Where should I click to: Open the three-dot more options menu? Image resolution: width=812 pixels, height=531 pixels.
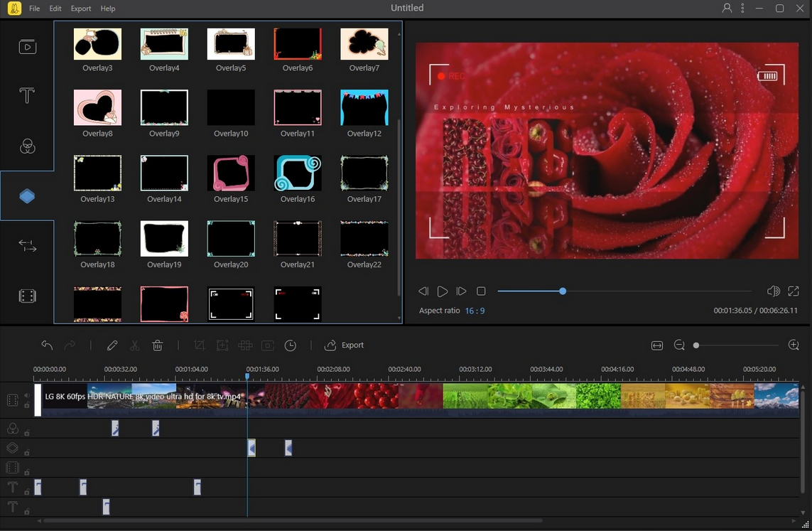(742, 8)
